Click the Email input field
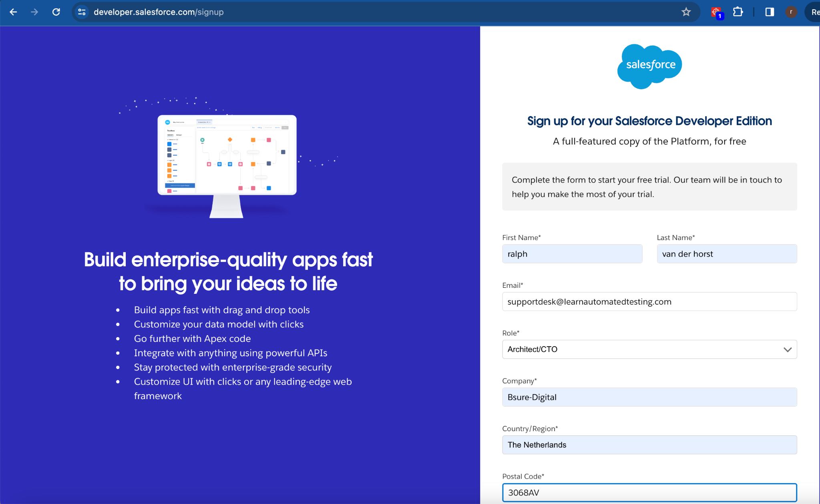This screenshot has width=820, height=504. click(x=649, y=301)
